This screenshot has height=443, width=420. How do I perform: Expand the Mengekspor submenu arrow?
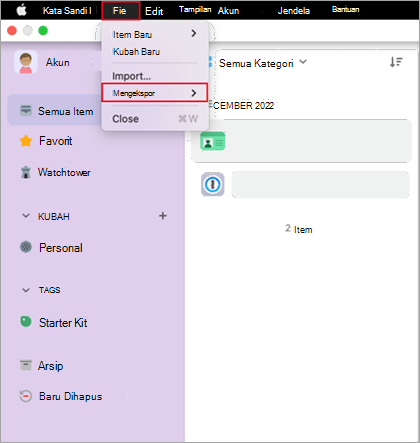194,93
